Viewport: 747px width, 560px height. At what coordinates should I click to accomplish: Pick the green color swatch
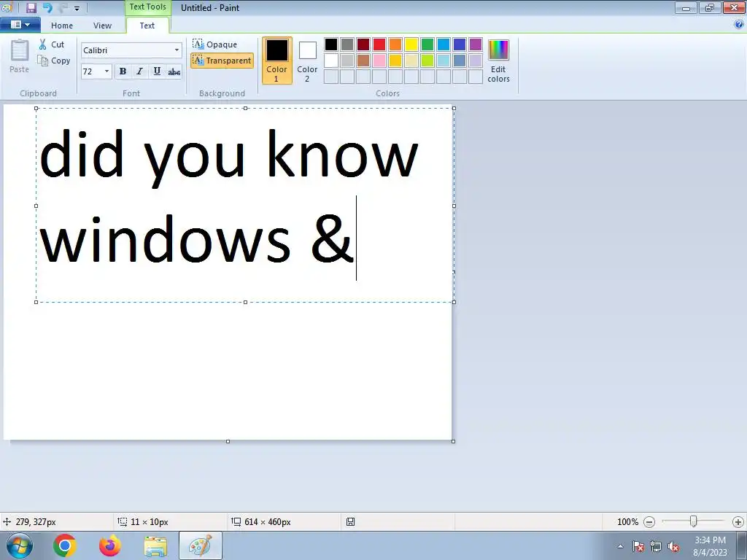click(x=427, y=44)
